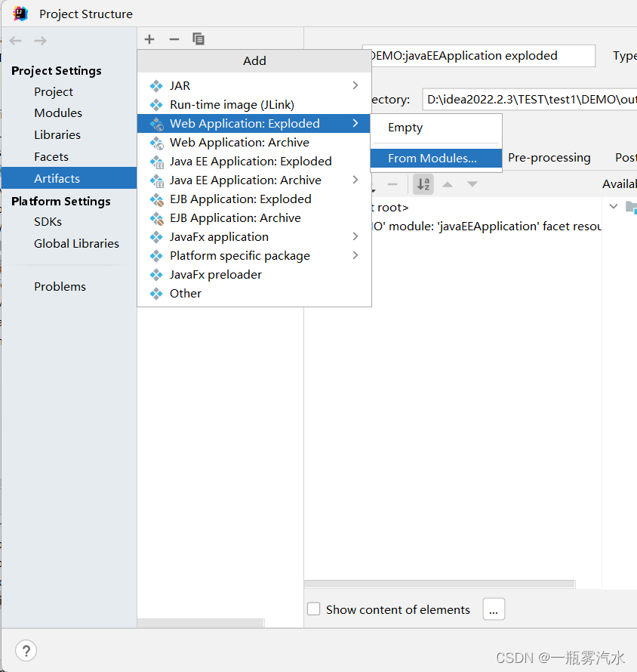The height and width of the screenshot is (672, 637).
Task: Open Global Libraries settings page
Action: tap(77, 244)
